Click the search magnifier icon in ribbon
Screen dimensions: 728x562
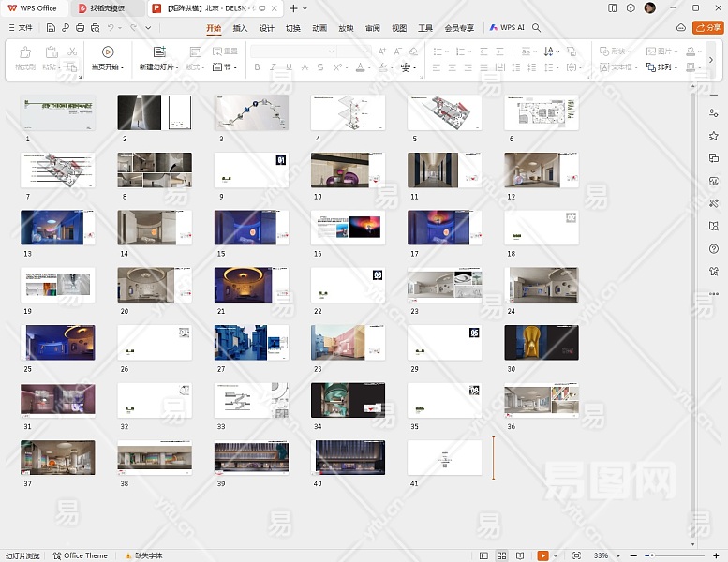pyautogui.click(x=537, y=28)
